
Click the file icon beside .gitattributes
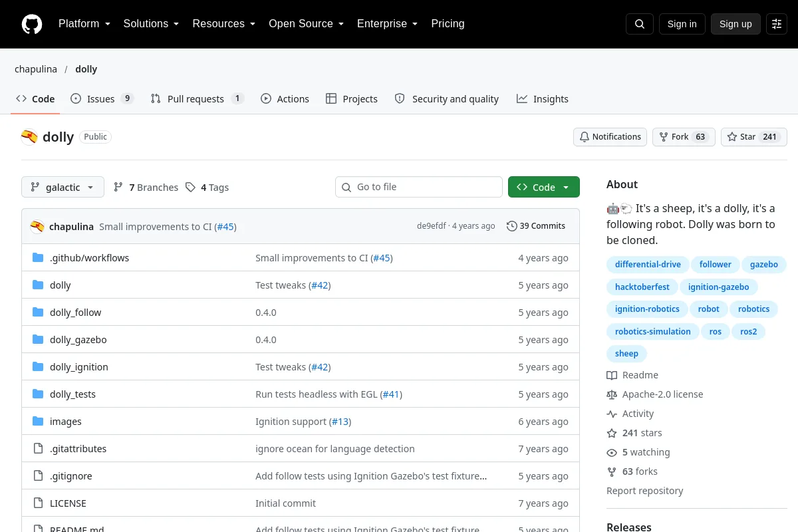coord(38,449)
